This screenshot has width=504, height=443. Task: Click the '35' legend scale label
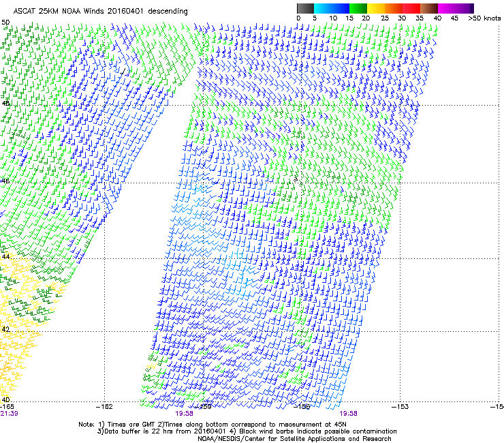click(420, 18)
